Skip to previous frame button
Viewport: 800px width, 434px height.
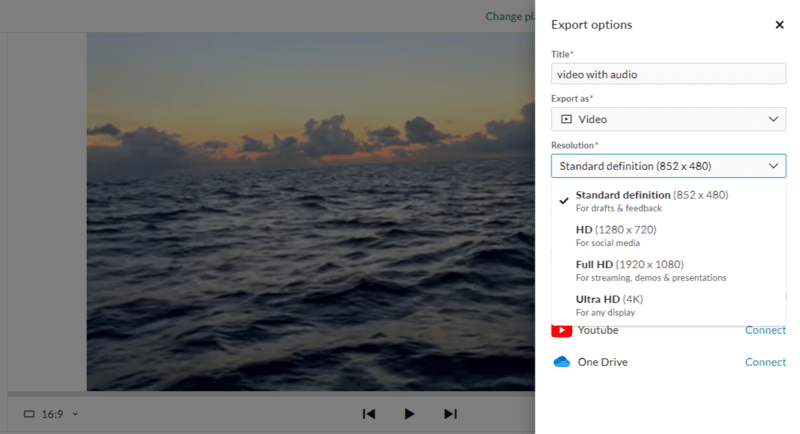pyautogui.click(x=368, y=414)
